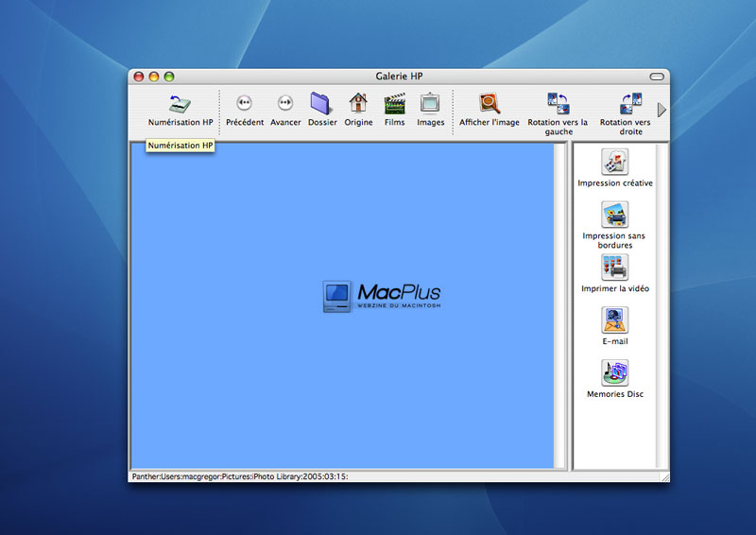Open Impression sans bordures
This screenshot has width=756, height=535.
tap(615, 225)
